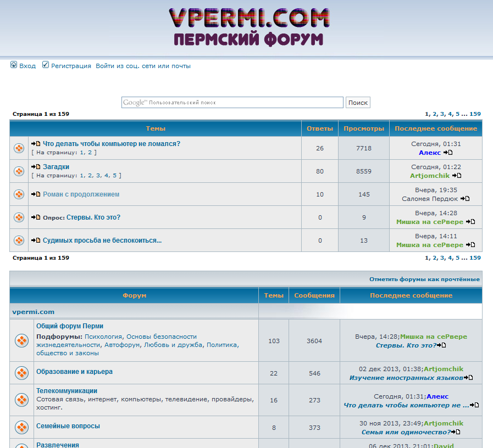This screenshot has height=448, width=493.
Task: Jump to the last post by Саломея Пердюк via the arrow icon
Action: [465, 199]
